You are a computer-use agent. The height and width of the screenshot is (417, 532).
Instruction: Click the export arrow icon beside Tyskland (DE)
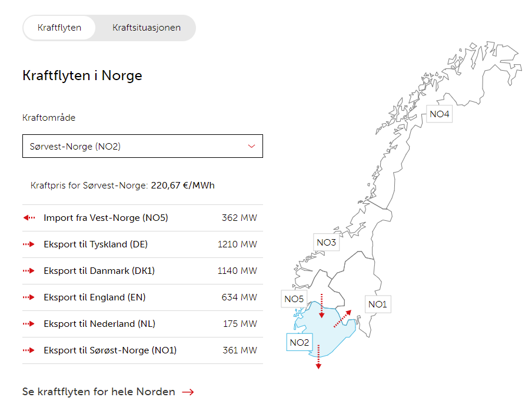coord(29,244)
